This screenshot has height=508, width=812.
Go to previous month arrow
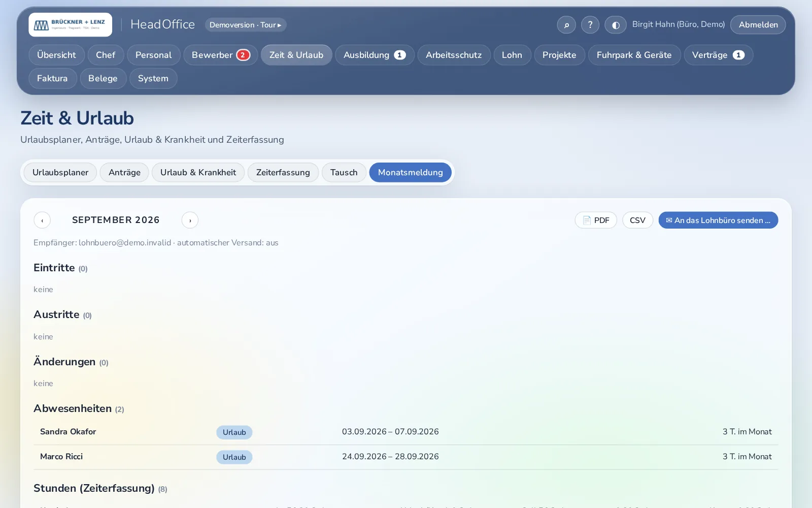coord(42,220)
